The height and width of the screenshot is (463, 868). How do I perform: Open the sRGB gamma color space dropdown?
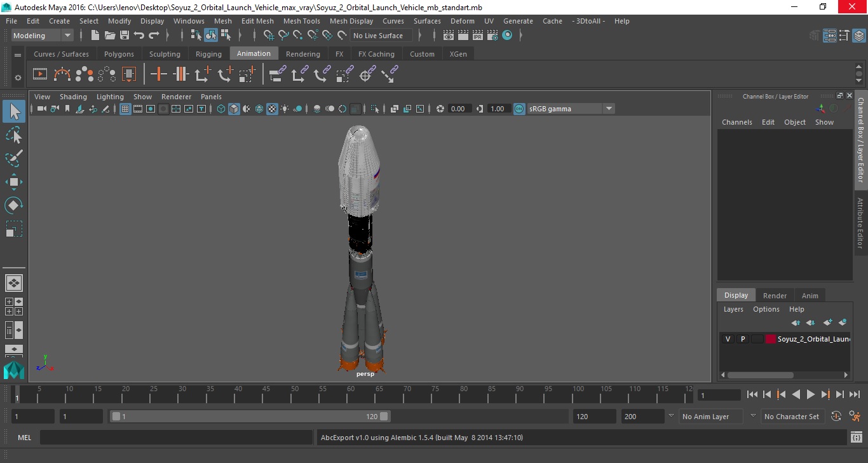coord(570,109)
